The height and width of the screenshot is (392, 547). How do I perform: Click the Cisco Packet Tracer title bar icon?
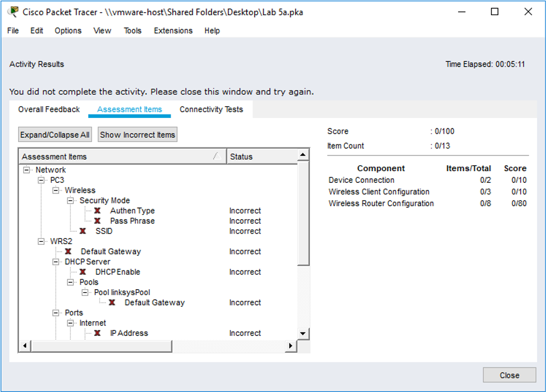click(x=13, y=12)
